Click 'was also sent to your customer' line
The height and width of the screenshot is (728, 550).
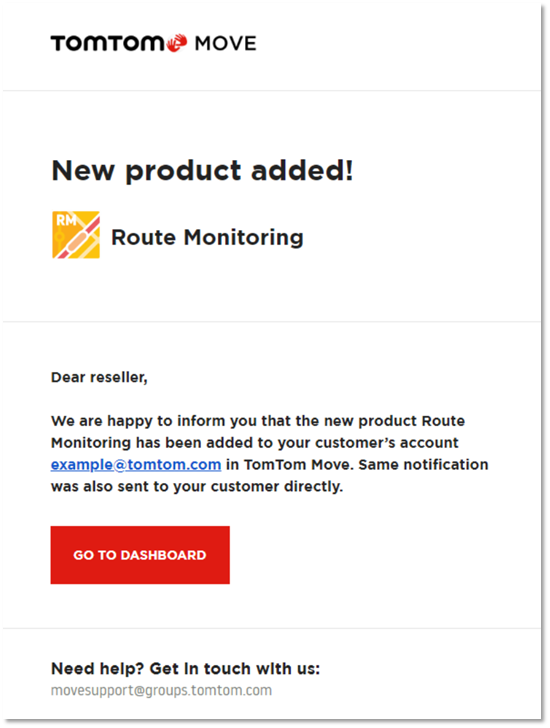(x=197, y=487)
